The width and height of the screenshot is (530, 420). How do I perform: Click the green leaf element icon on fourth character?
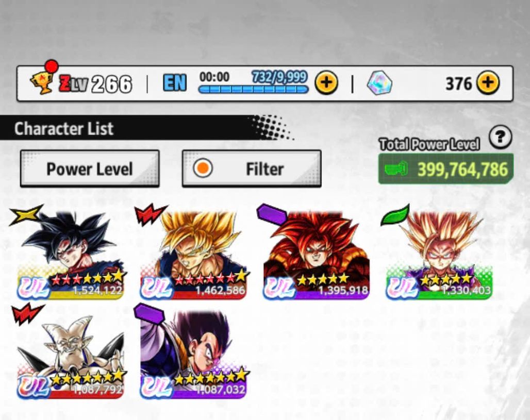click(x=395, y=214)
